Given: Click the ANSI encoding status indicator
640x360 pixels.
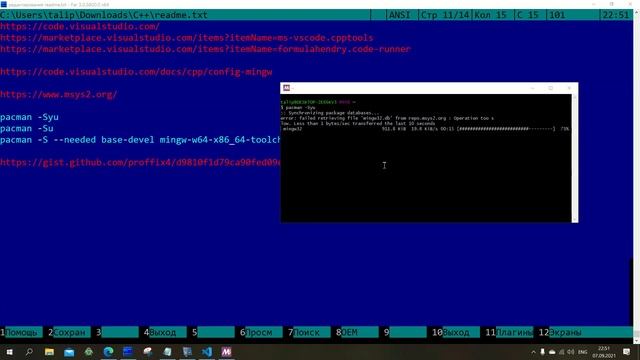Looking at the screenshot, I should tap(399, 15).
